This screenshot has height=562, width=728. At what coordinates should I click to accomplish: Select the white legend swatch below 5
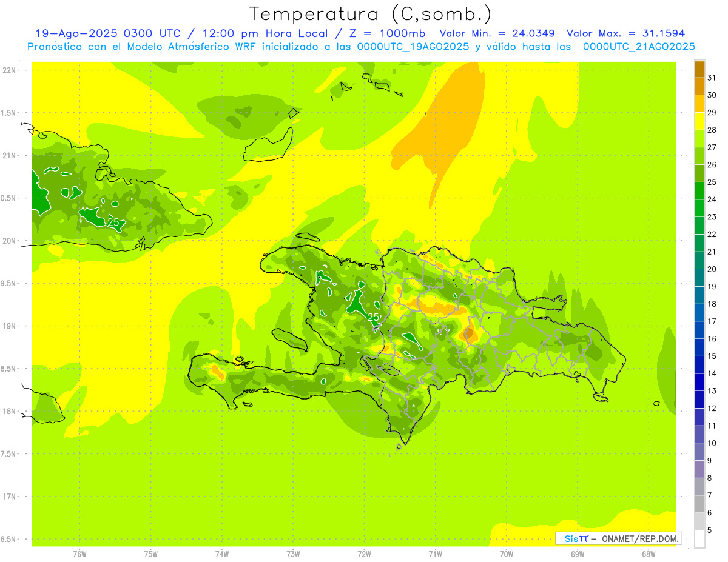699,539
